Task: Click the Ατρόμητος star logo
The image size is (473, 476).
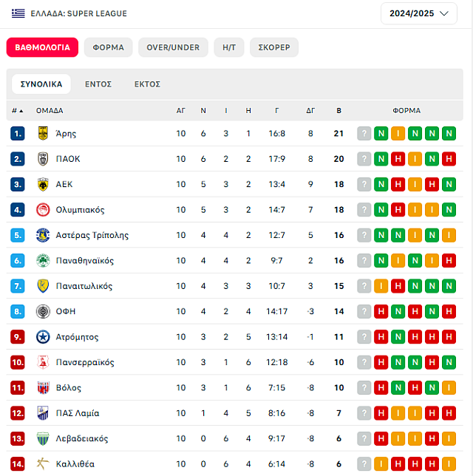Action: (43, 337)
